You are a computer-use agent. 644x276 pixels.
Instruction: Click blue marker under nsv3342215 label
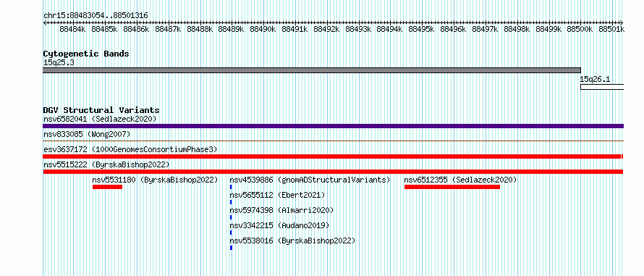pos(232,233)
